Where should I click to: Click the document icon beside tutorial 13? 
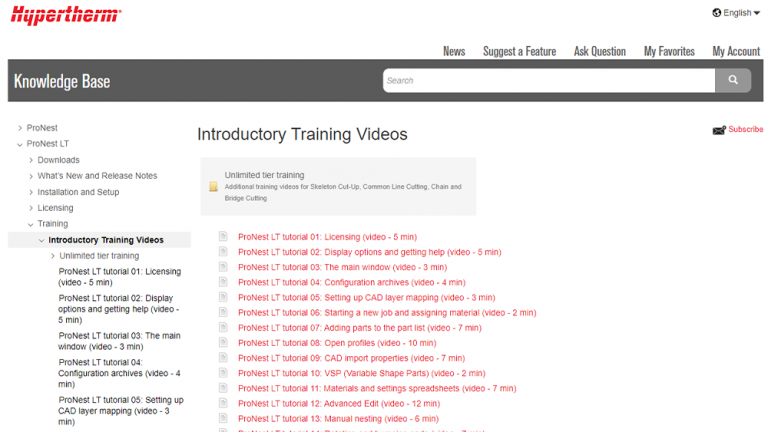[224, 418]
